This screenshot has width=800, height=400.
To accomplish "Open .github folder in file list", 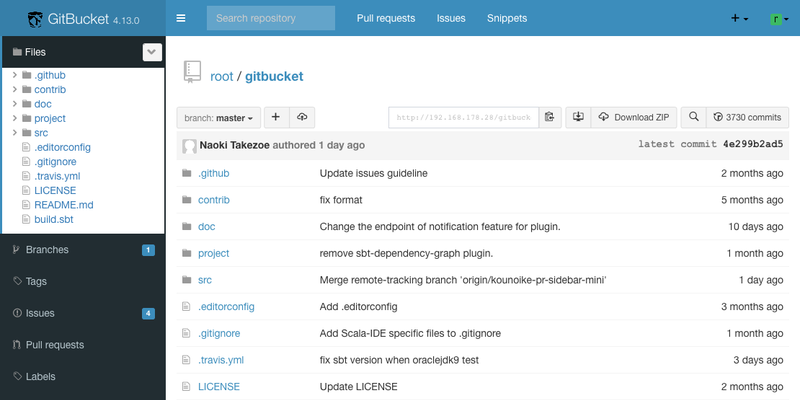I will click(x=213, y=173).
